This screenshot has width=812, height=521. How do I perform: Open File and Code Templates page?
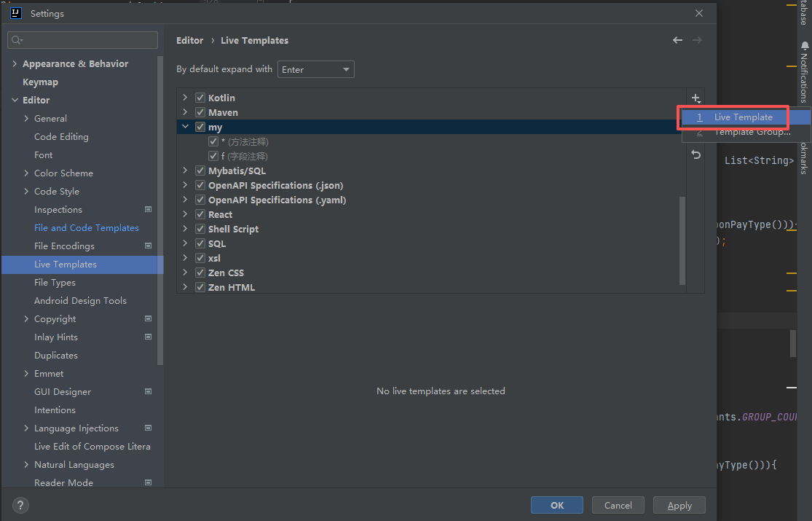pos(87,227)
